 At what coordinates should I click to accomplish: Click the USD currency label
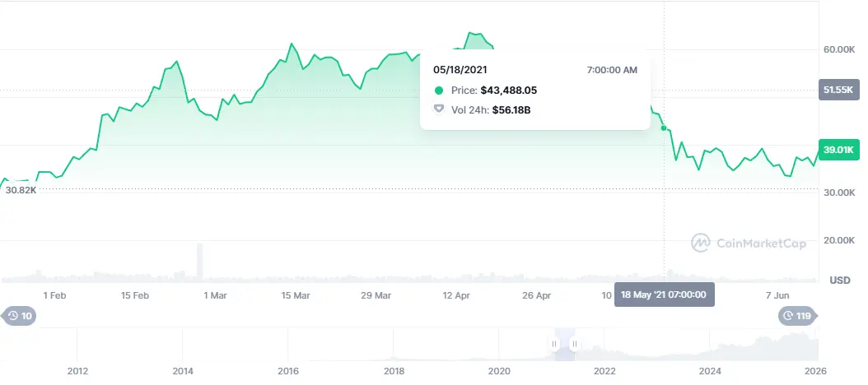click(x=840, y=281)
